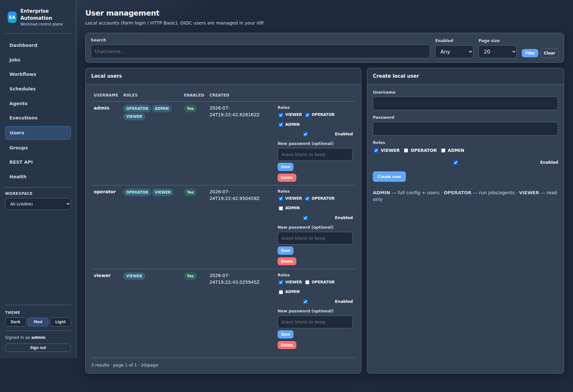Clear the search filters
Screen dimensions: 573x392
coord(549,53)
